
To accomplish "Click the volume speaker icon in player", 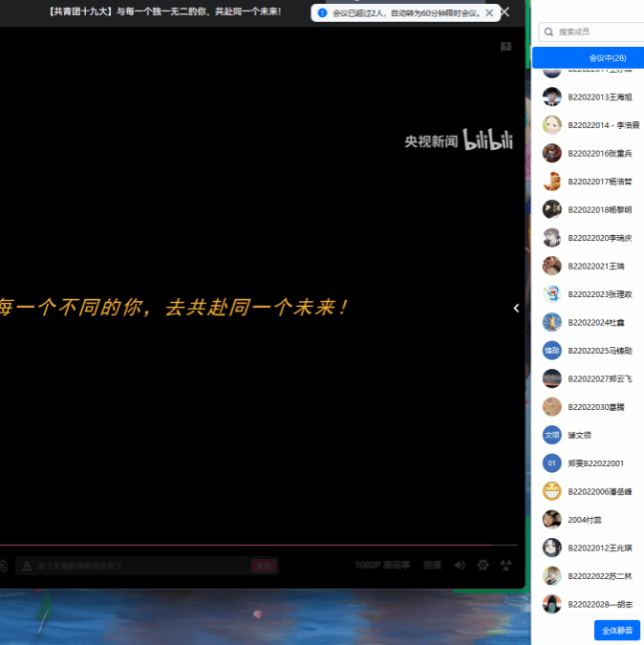I will [x=460, y=566].
